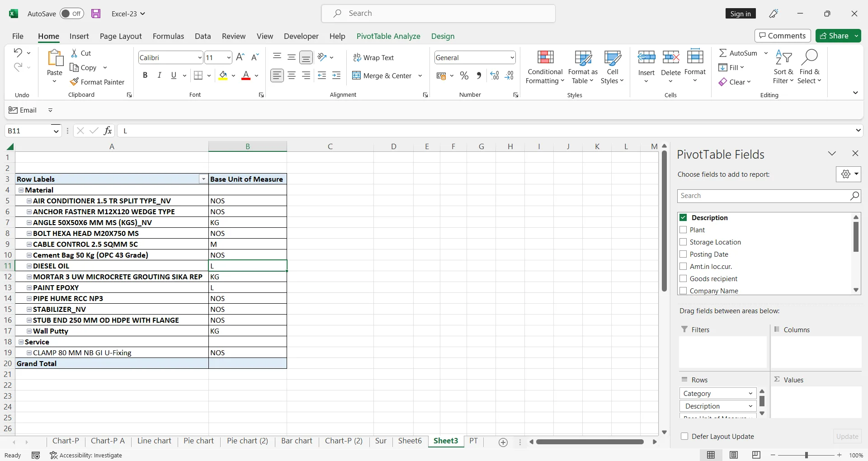Image resolution: width=868 pixels, height=461 pixels.
Task: Switch to Page Layout view icon
Action: pos(734,455)
